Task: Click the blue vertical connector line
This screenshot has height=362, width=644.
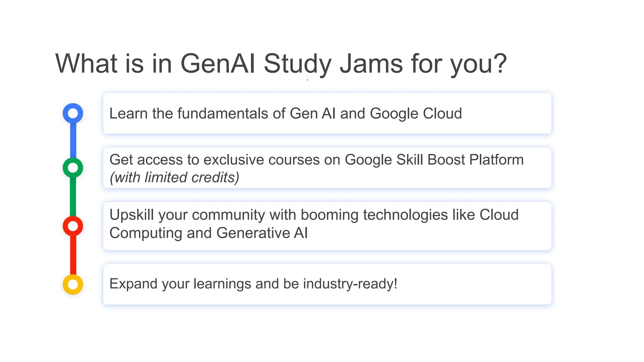Action: pos(73,140)
